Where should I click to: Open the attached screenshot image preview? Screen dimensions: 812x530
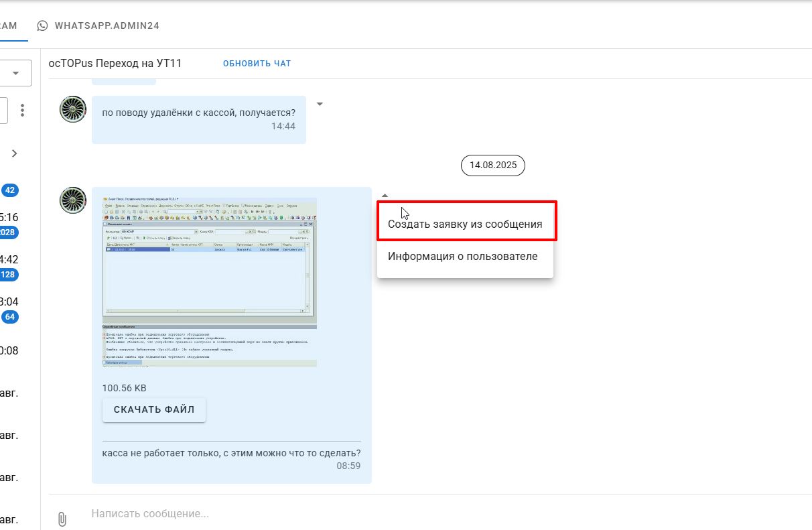[209, 282]
